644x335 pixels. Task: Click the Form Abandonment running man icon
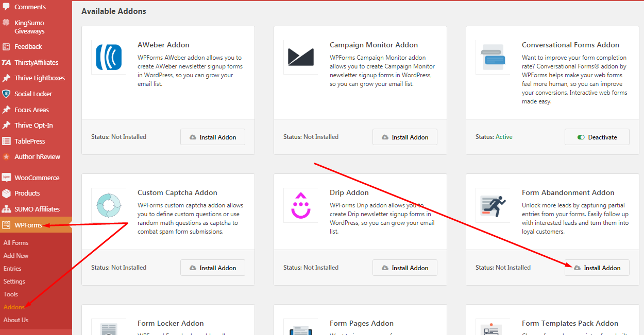(x=493, y=205)
